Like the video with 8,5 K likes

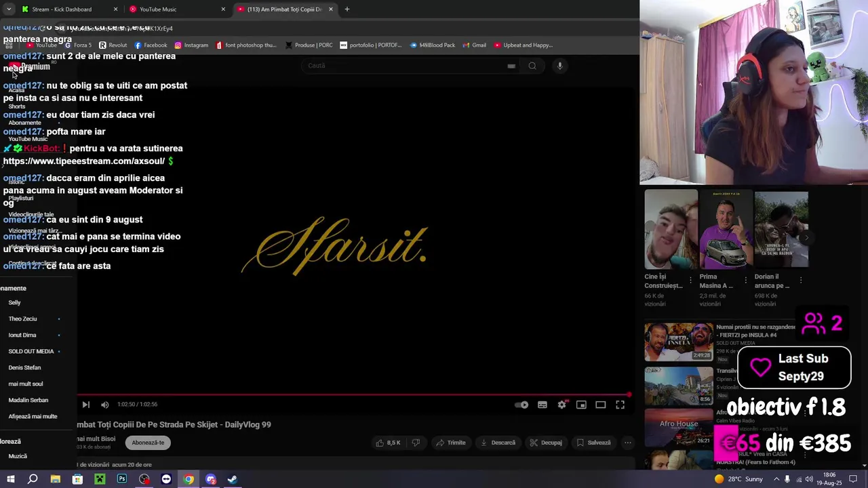[x=389, y=443]
